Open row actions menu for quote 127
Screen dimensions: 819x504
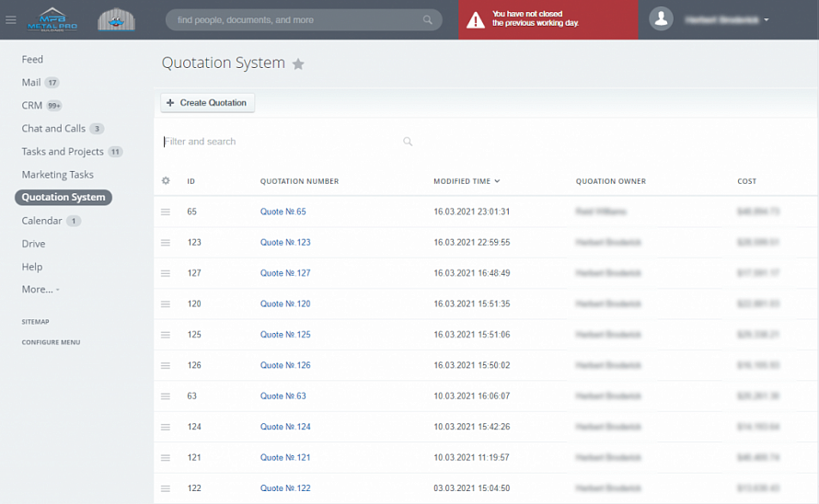166,273
